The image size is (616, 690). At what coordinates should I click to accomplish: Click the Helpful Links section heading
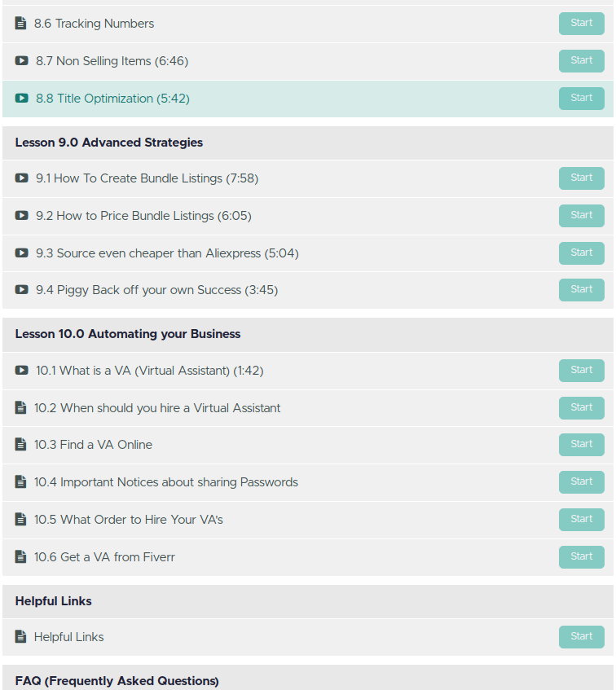[x=54, y=601]
